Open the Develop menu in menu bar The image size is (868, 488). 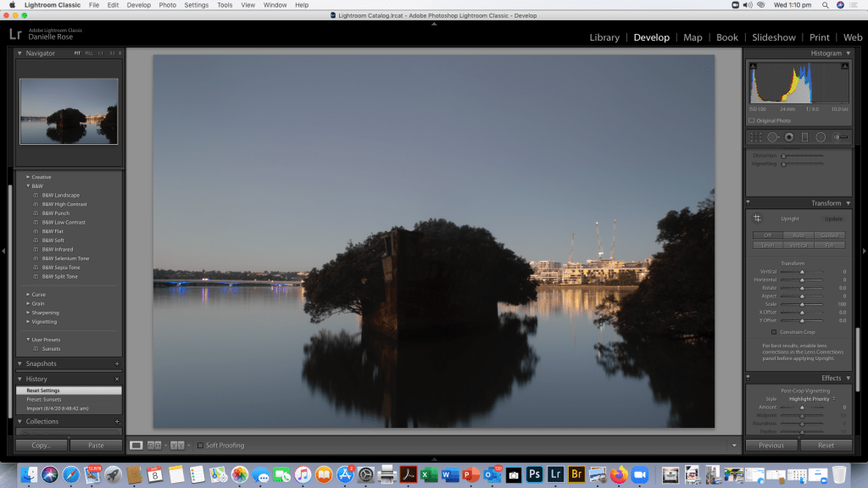point(138,5)
